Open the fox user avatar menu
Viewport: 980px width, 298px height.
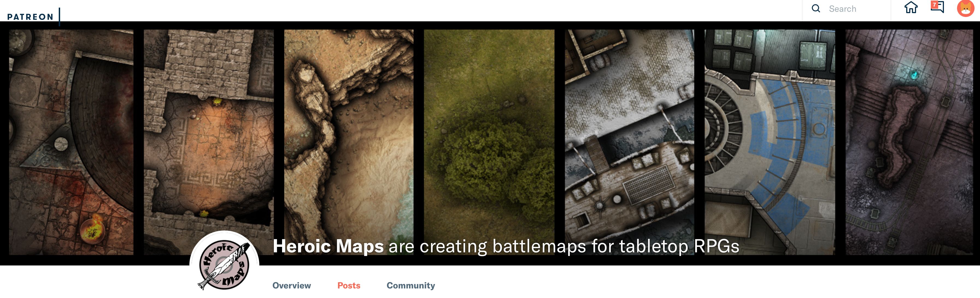[x=966, y=8]
